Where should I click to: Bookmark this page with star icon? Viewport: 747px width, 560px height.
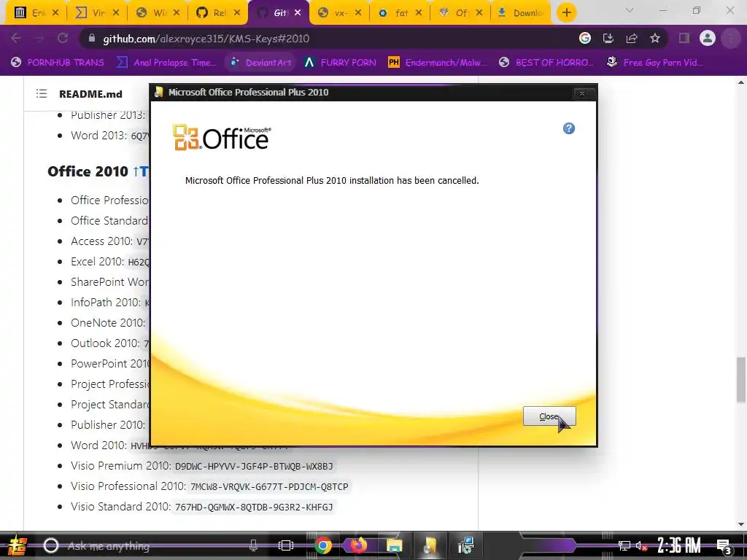coord(655,38)
